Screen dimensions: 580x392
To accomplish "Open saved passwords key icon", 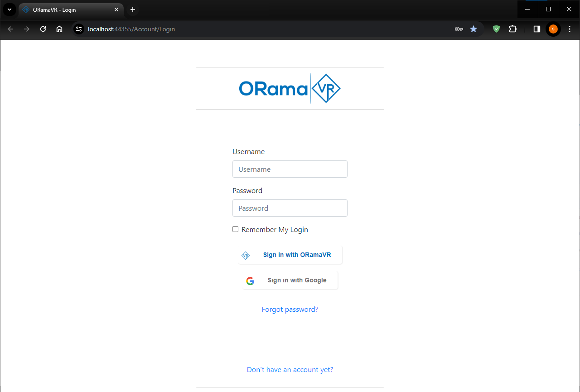I will [x=459, y=29].
